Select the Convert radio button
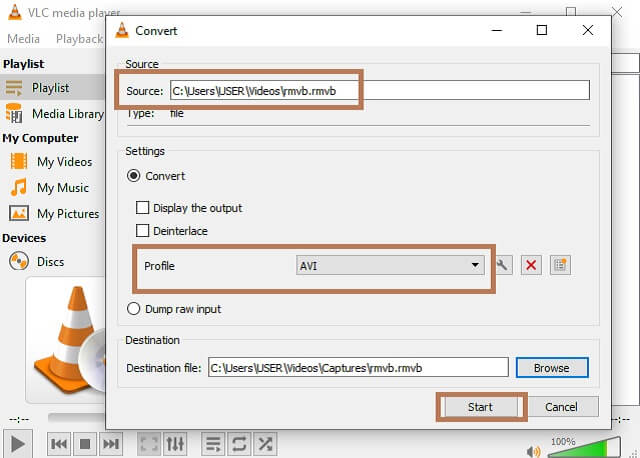Viewport: 640px width, 458px height. click(133, 176)
